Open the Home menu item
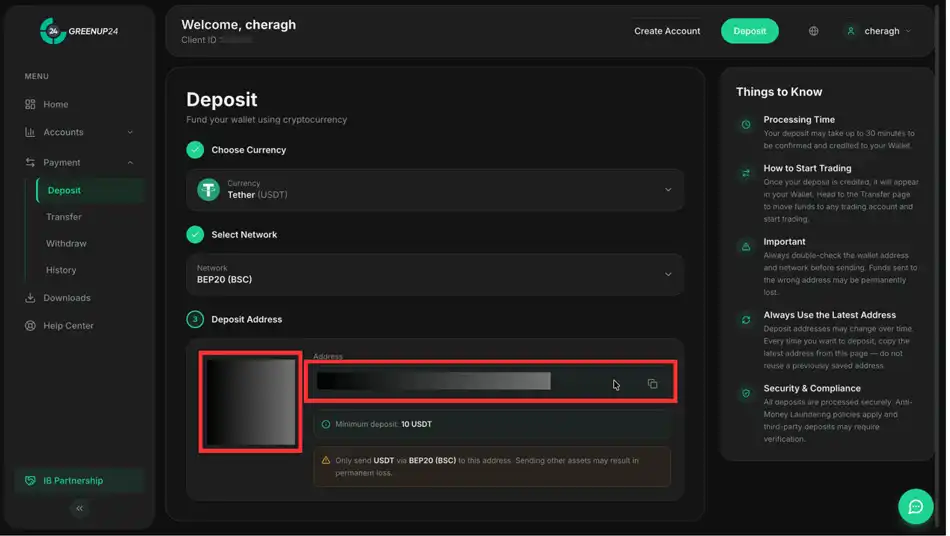The height and width of the screenshot is (536, 950). 56,104
